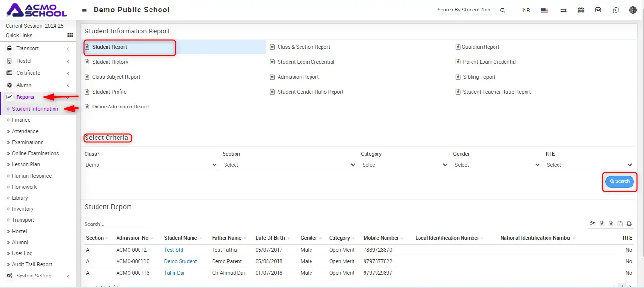
Task: Copy student report table data
Action: tap(593, 224)
